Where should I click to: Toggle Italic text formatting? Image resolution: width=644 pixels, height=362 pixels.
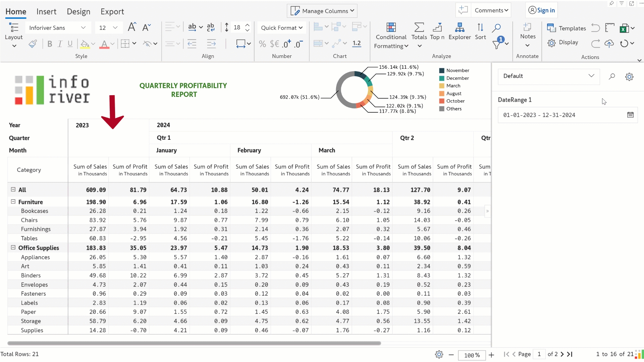[60, 44]
